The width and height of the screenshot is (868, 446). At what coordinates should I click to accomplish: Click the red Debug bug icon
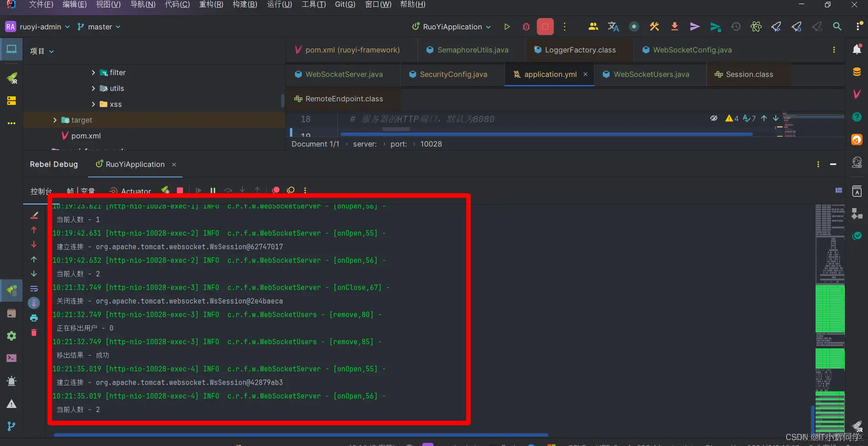pos(526,27)
